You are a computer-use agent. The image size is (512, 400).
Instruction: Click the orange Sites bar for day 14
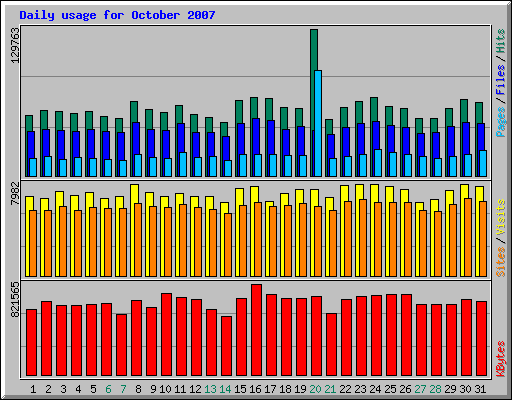click(228, 245)
